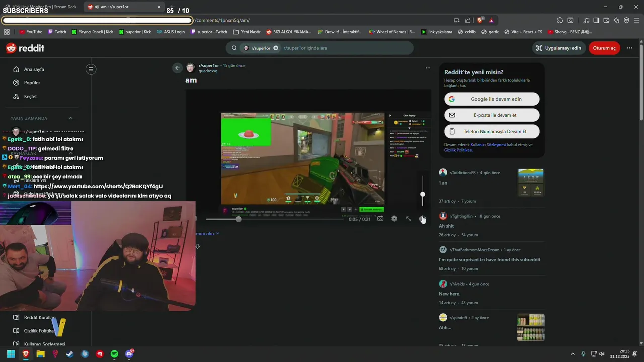
Task: Open Steam from the taskbar
Action: tap(70, 354)
